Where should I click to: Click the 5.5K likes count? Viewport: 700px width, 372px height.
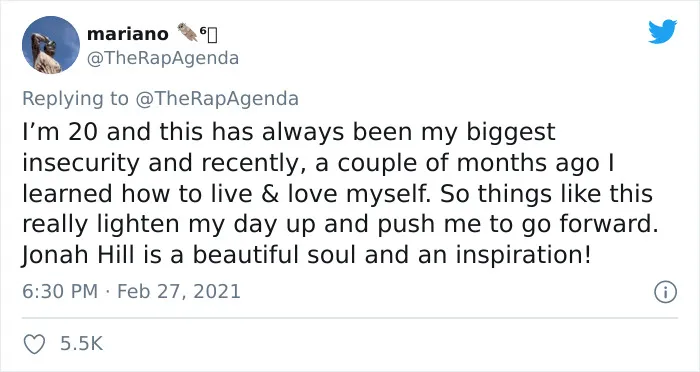click(x=82, y=344)
